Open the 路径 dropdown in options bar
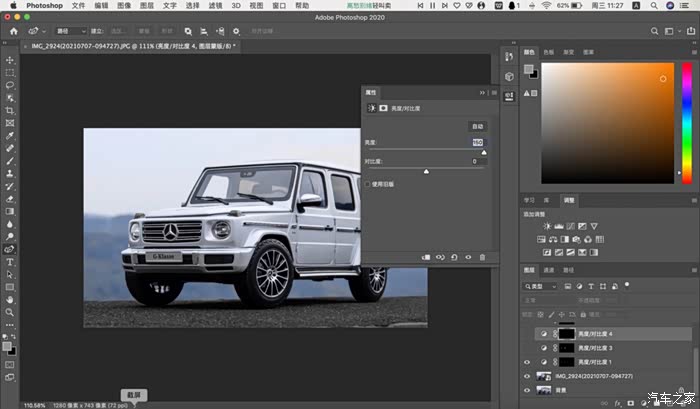Viewport: 700px width, 409px height. click(x=70, y=31)
